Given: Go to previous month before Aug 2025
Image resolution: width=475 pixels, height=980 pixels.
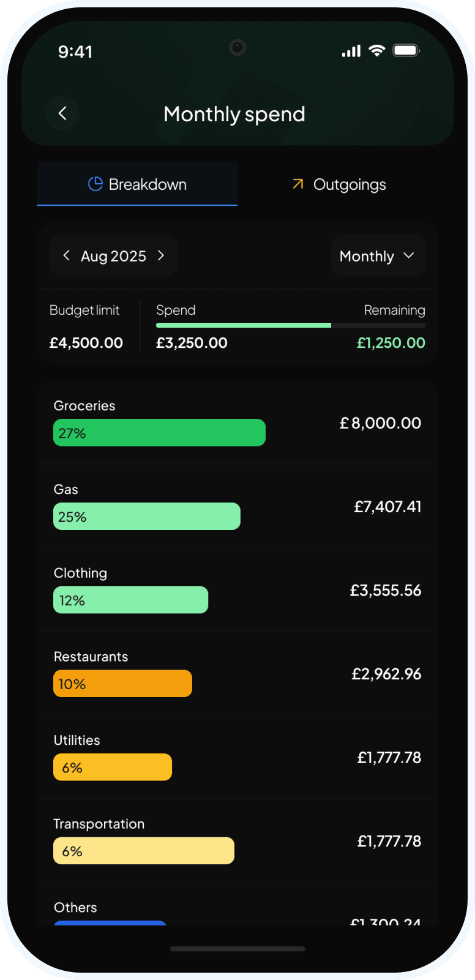Looking at the screenshot, I should coord(66,255).
